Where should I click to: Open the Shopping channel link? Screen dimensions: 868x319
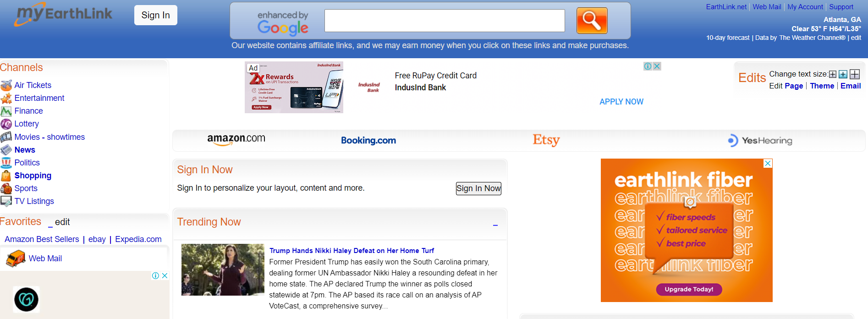33,176
